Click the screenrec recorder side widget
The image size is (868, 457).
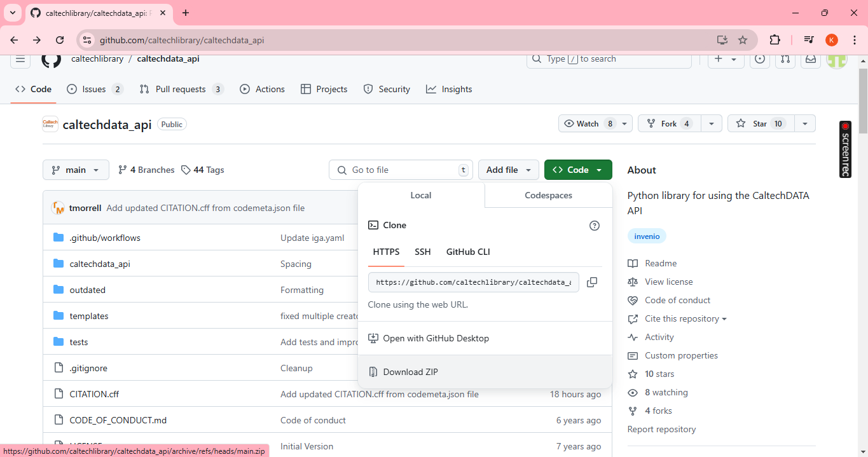845,149
